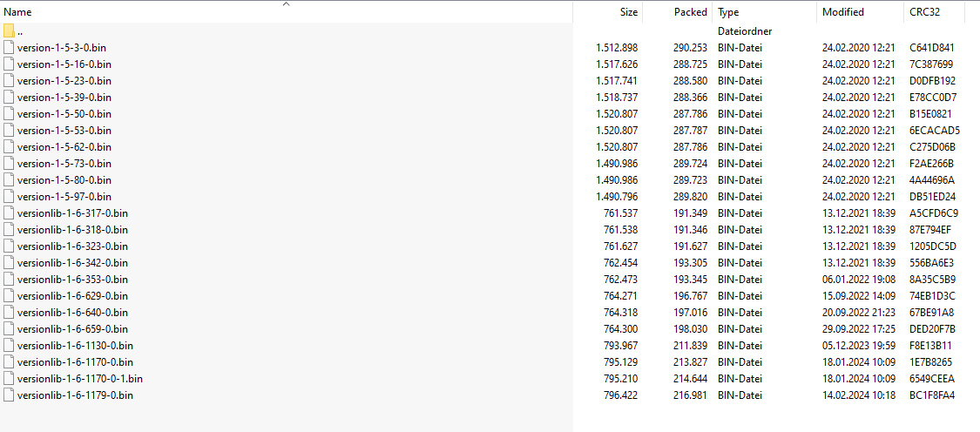
Task: Sort files by the Size column header
Action: click(x=629, y=12)
